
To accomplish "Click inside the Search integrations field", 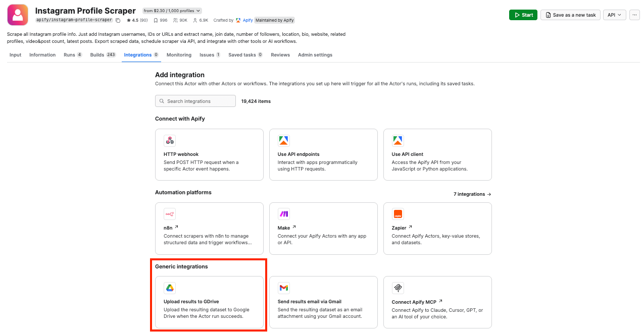I will pyautogui.click(x=195, y=101).
